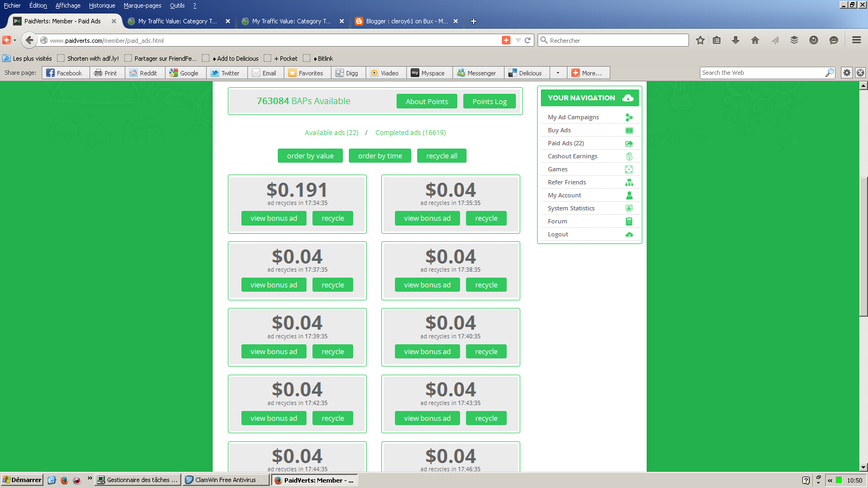Open Gestionnaire des tâches from taskbar
868x488 pixels.
pos(138,480)
